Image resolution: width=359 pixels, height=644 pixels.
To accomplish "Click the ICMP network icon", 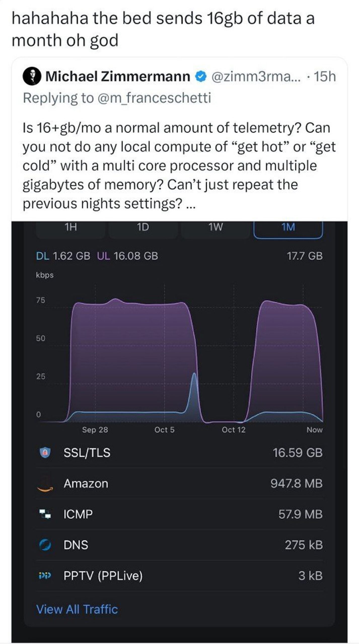I will point(45,514).
